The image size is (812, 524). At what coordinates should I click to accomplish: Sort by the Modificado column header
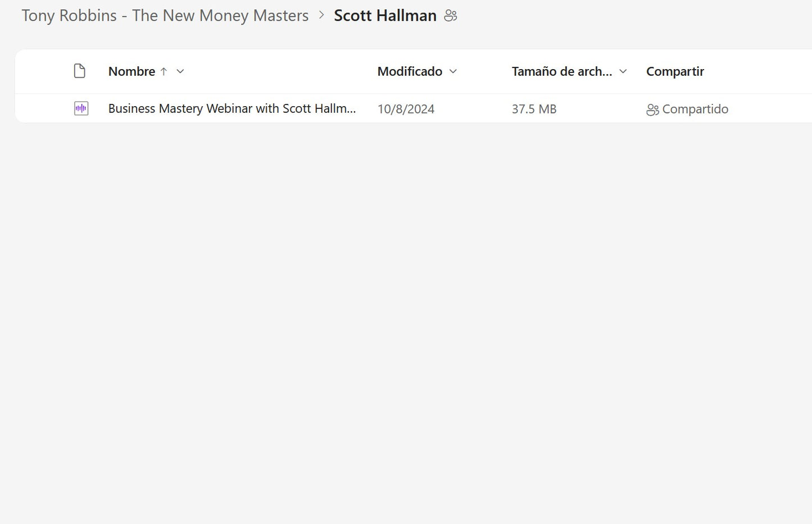tap(410, 71)
